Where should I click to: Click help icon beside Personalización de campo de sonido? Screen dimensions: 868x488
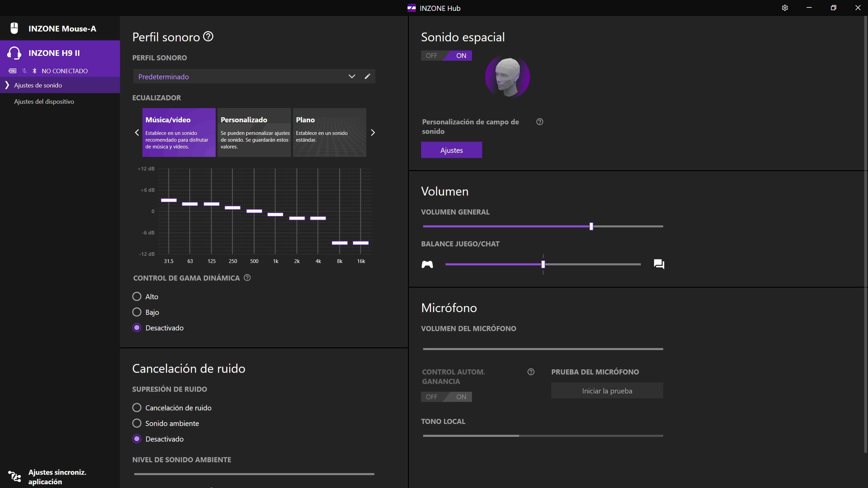coord(540,122)
